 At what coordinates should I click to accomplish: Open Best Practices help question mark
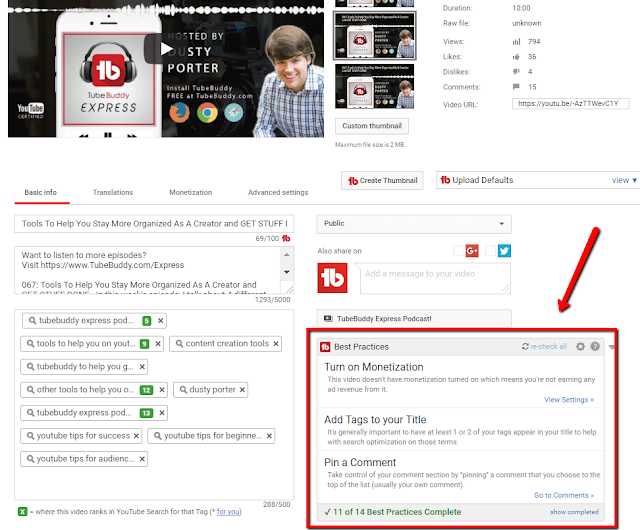click(595, 347)
